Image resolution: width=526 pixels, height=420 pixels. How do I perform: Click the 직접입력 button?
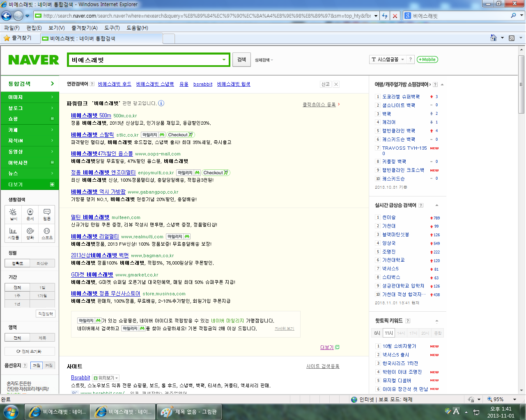point(46,314)
